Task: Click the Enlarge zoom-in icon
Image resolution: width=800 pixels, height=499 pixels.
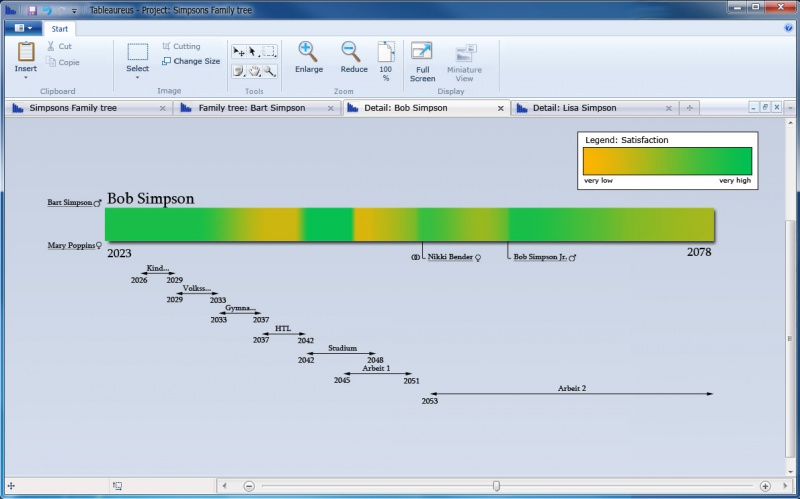Action: pos(308,52)
